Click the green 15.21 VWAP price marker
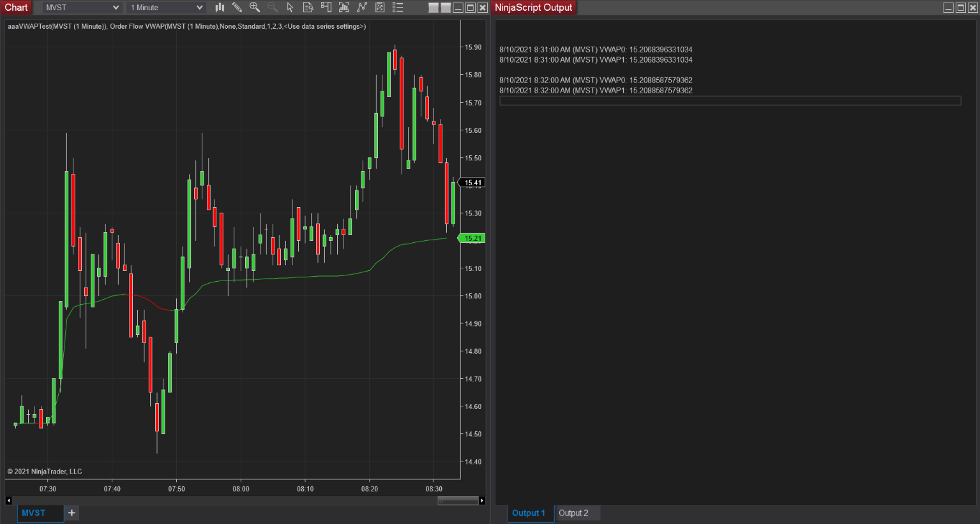The height and width of the screenshot is (524, 980). [472, 238]
